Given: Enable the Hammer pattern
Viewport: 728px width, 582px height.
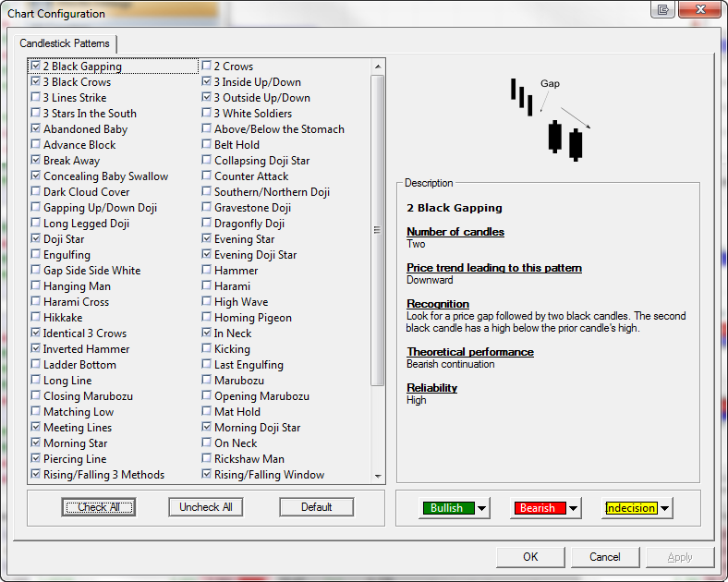Looking at the screenshot, I should click(207, 270).
